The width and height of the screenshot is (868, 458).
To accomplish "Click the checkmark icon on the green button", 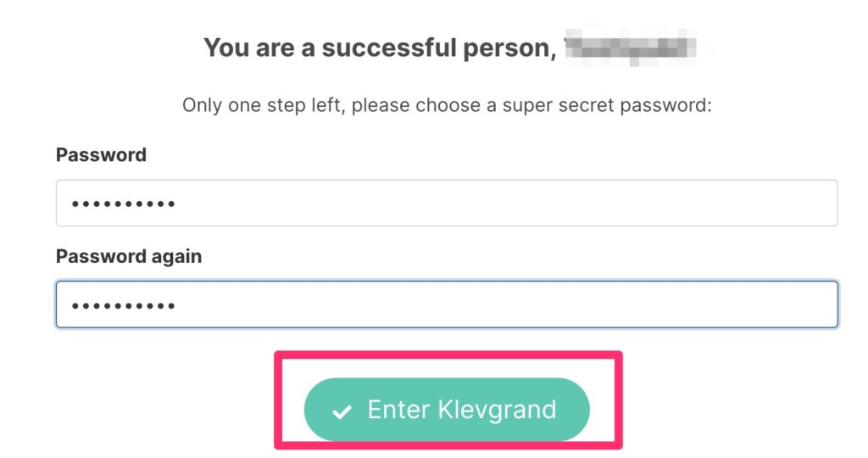I will 342,411.
